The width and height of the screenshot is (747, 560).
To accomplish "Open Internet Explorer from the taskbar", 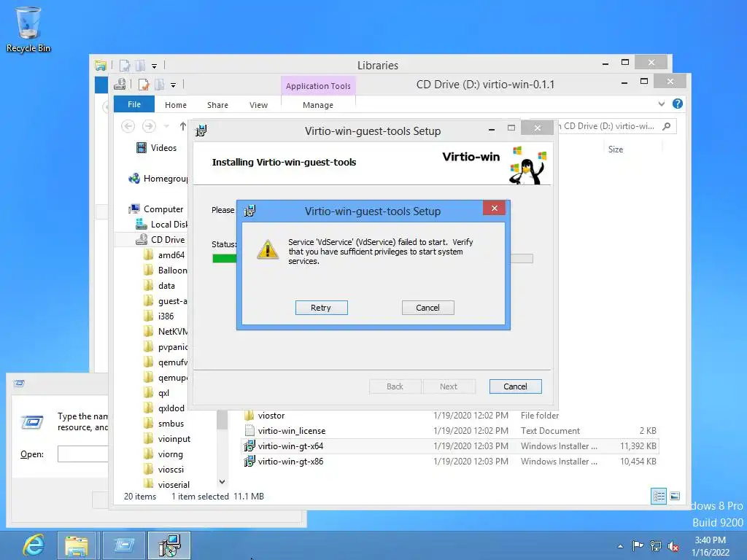I will tap(34, 545).
